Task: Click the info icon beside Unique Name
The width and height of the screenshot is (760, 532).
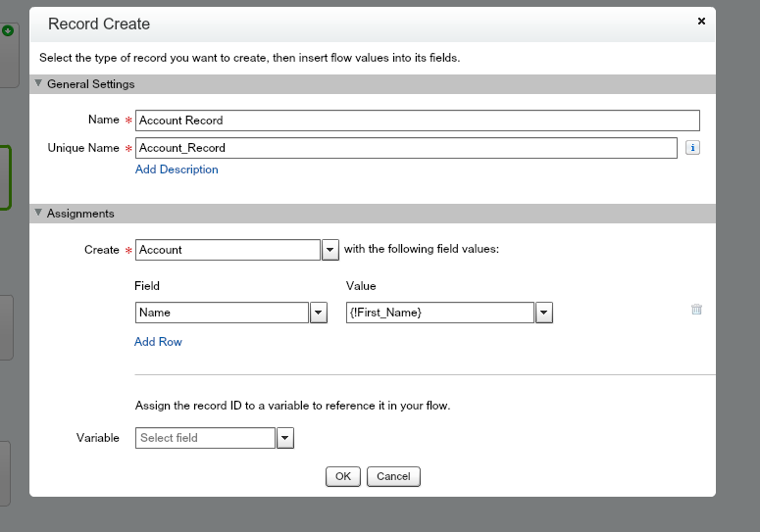Action: pyautogui.click(x=691, y=148)
